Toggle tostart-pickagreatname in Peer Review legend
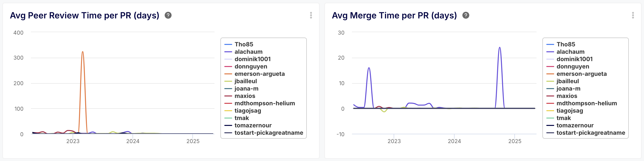The height and width of the screenshot is (161, 644). pyautogui.click(x=268, y=133)
